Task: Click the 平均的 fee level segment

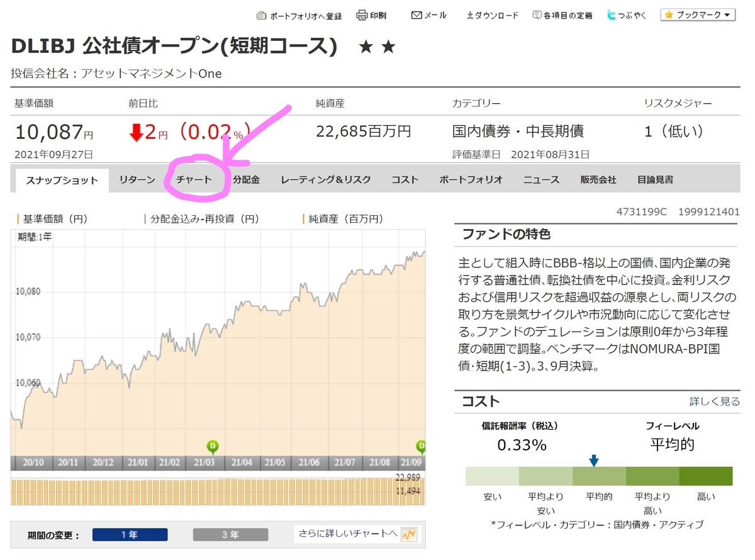Action: coord(599,476)
